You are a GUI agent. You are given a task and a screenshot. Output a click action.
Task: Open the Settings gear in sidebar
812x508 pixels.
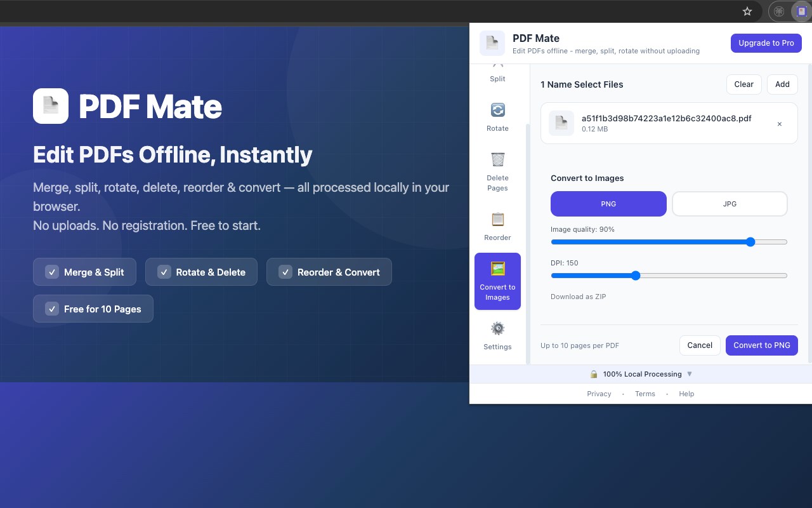click(497, 336)
